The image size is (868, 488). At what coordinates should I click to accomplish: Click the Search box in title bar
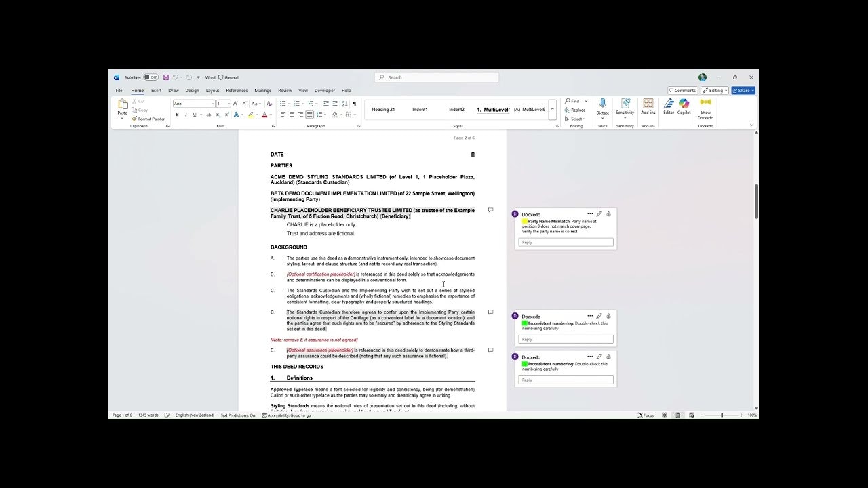coord(437,77)
